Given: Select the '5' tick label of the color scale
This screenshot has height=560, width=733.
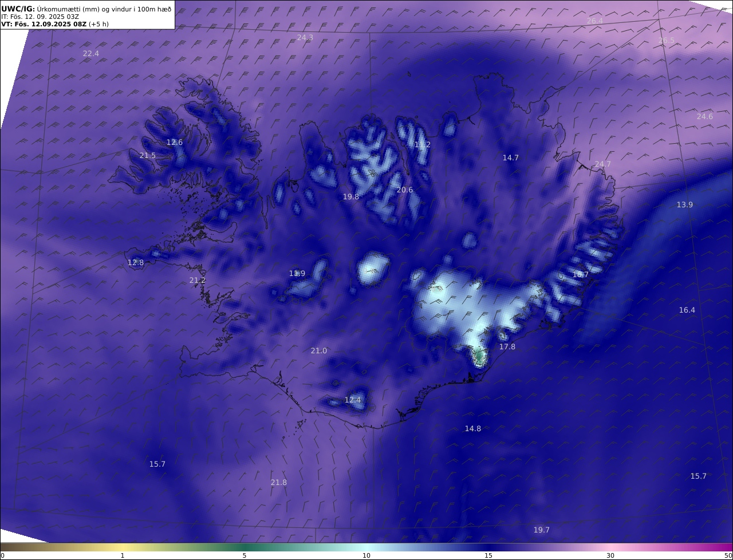Looking at the screenshot, I should [x=245, y=555].
